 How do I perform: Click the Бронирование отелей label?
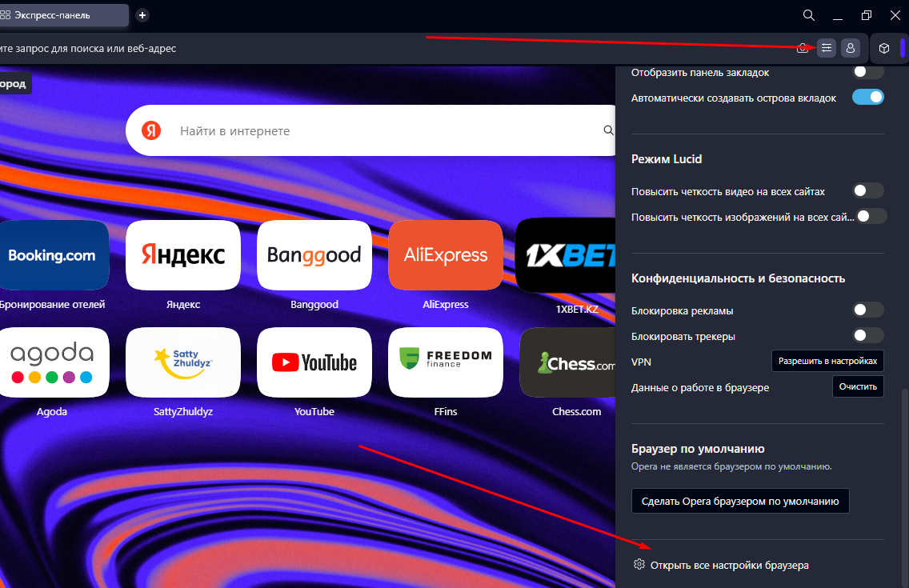click(x=52, y=304)
